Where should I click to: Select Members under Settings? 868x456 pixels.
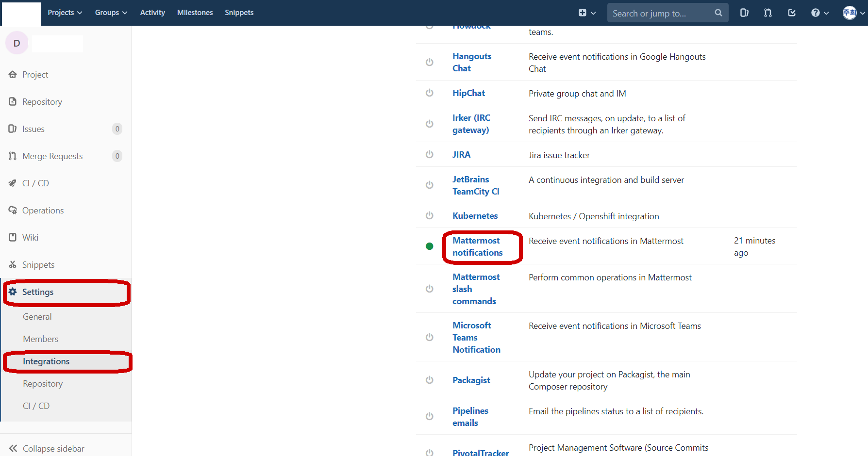(x=40, y=339)
